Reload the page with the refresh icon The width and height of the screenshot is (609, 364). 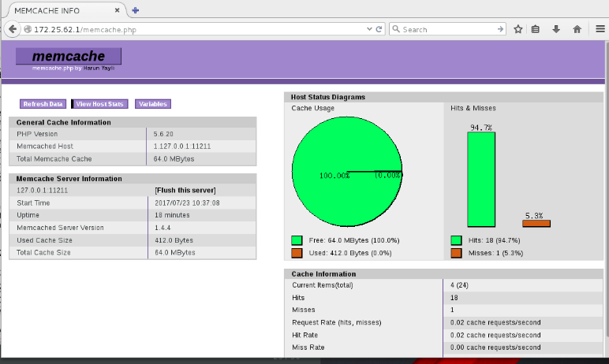click(379, 29)
